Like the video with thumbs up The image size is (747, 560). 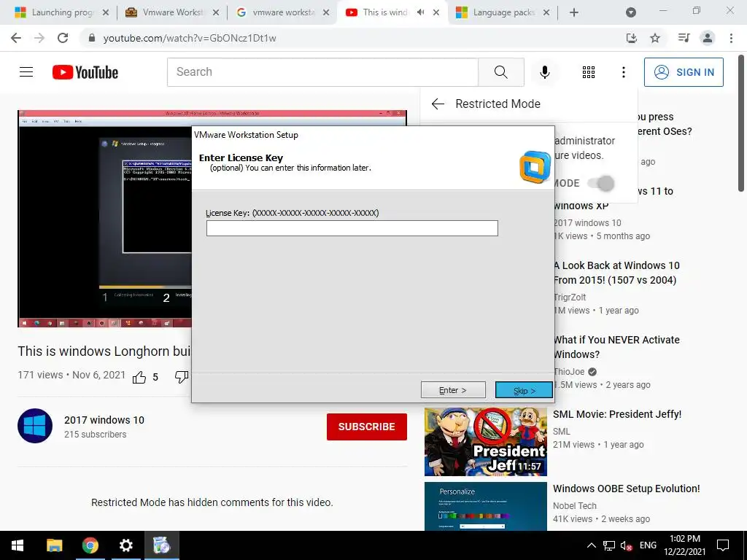tap(139, 377)
